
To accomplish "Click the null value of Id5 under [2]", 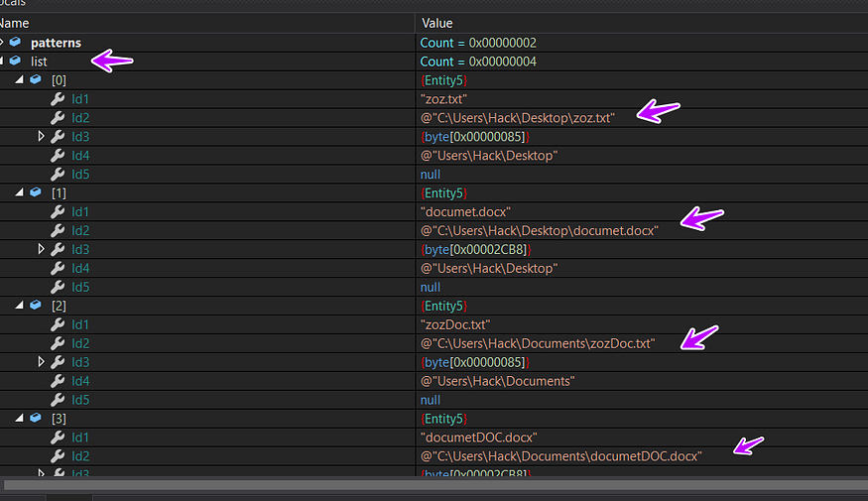I will point(431,400).
